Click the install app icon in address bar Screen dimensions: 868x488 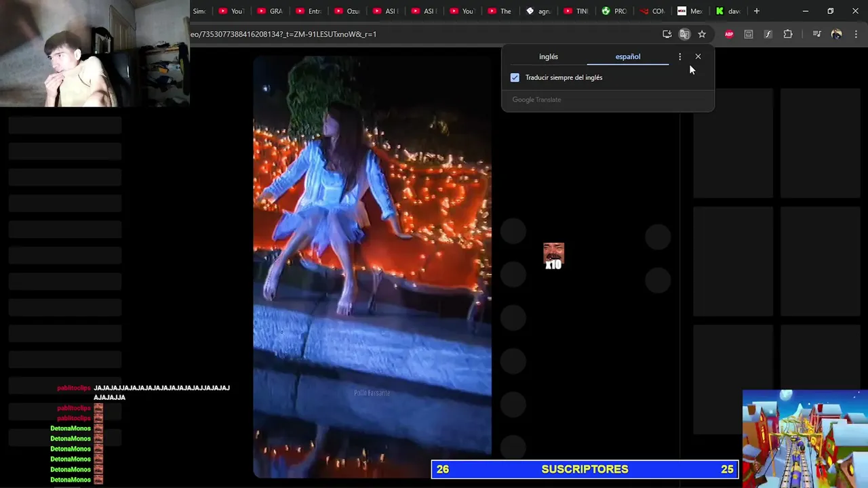point(667,34)
